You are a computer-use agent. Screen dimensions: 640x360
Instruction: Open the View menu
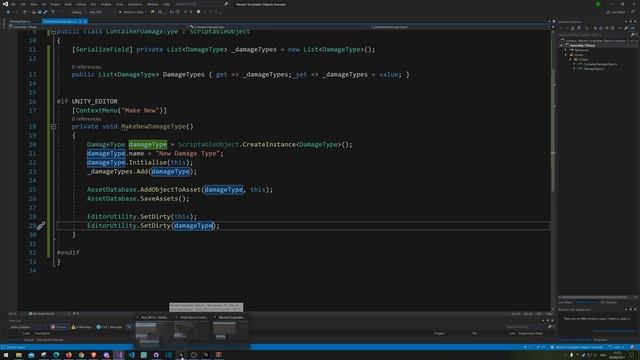point(33,4)
